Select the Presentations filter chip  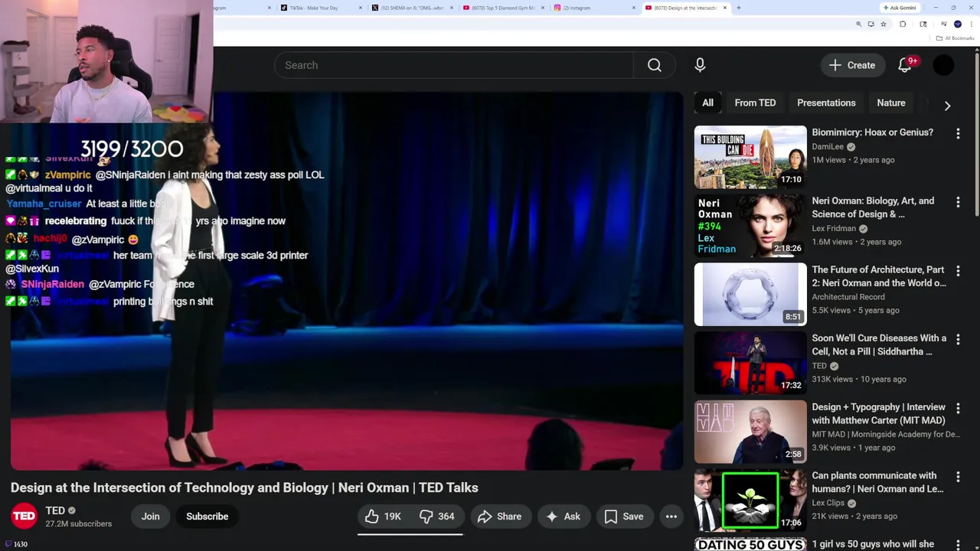coord(826,103)
